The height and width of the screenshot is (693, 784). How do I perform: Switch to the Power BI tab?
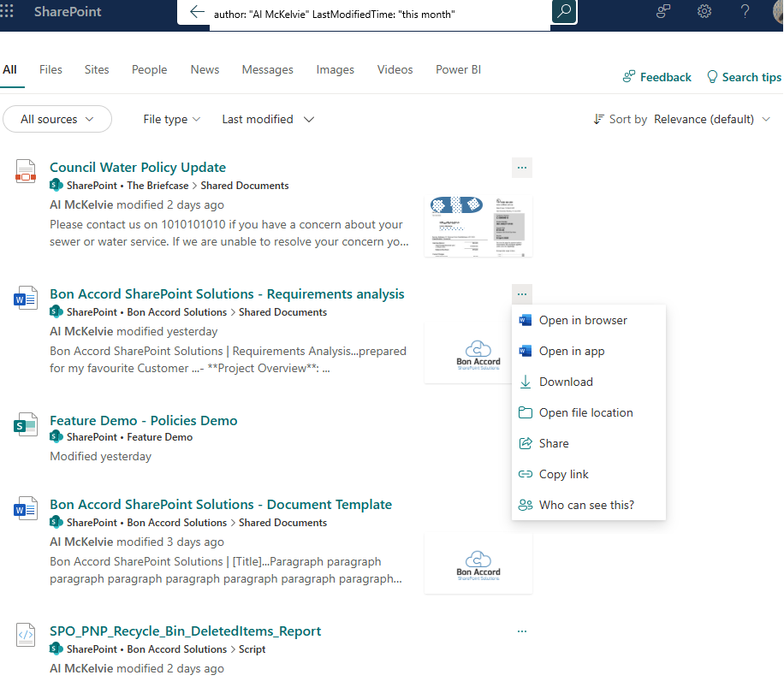pyautogui.click(x=459, y=69)
